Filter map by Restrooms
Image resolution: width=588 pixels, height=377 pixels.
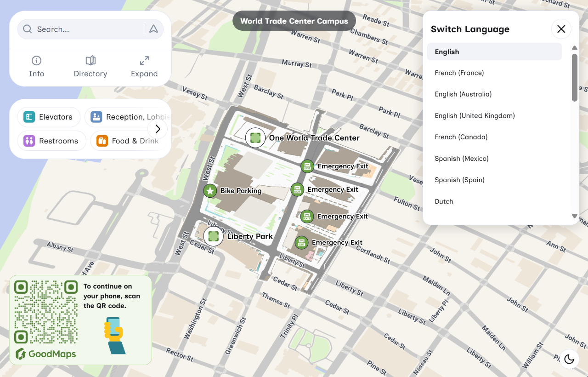pos(51,141)
